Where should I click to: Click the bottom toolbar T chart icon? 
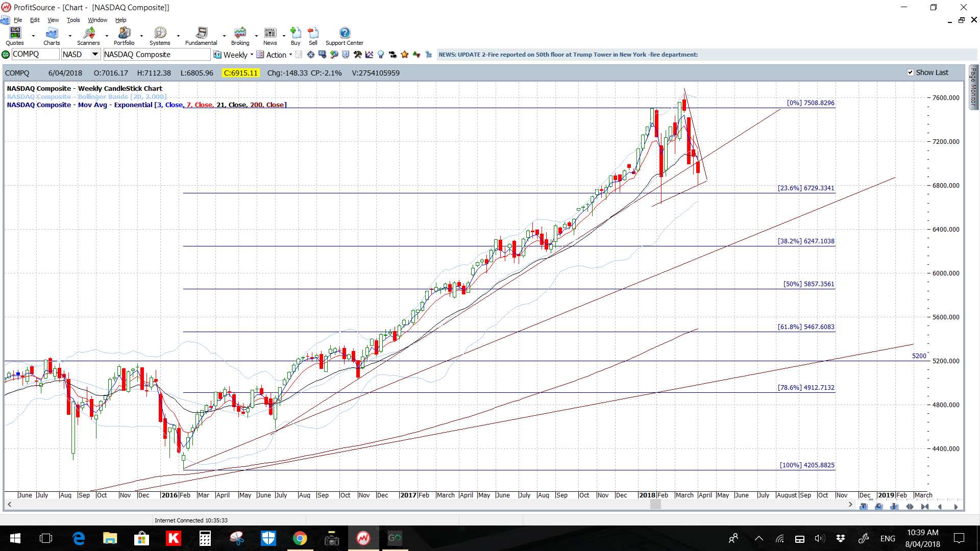pyautogui.click(x=864, y=507)
